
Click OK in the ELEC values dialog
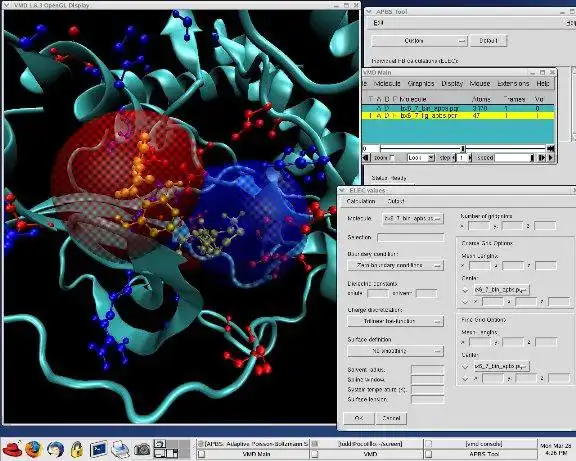[359, 418]
